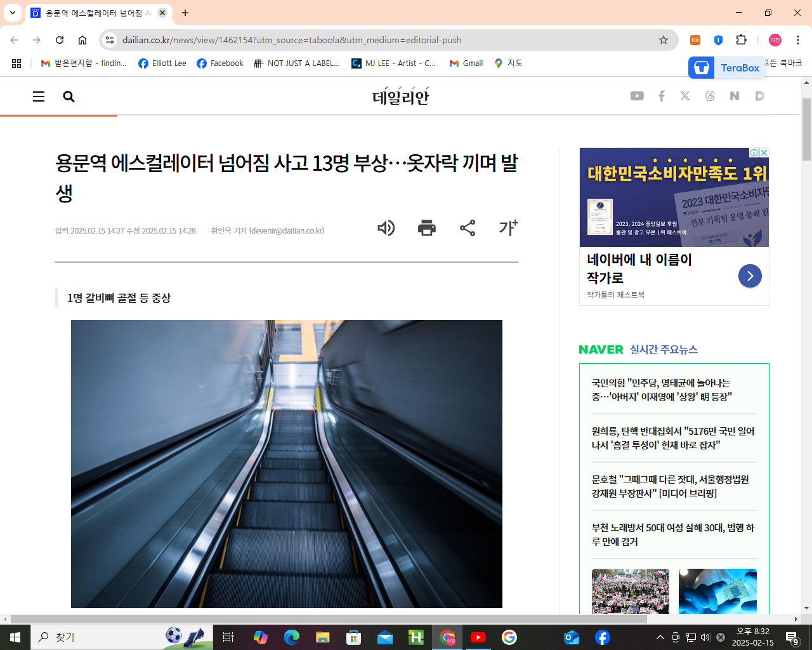Open Chrome's three-dot menu

(798, 40)
